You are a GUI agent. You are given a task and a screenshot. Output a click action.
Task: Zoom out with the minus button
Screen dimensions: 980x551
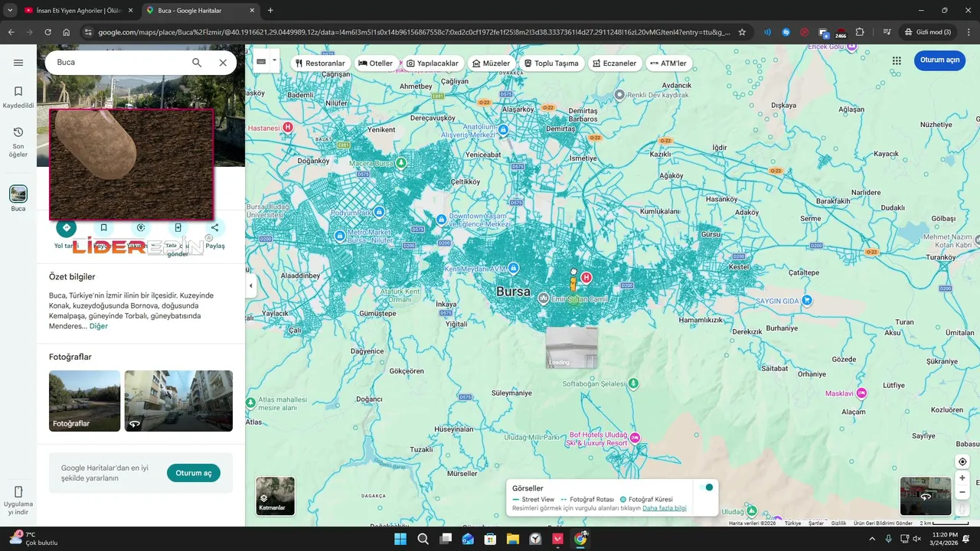tap(962, 492)
